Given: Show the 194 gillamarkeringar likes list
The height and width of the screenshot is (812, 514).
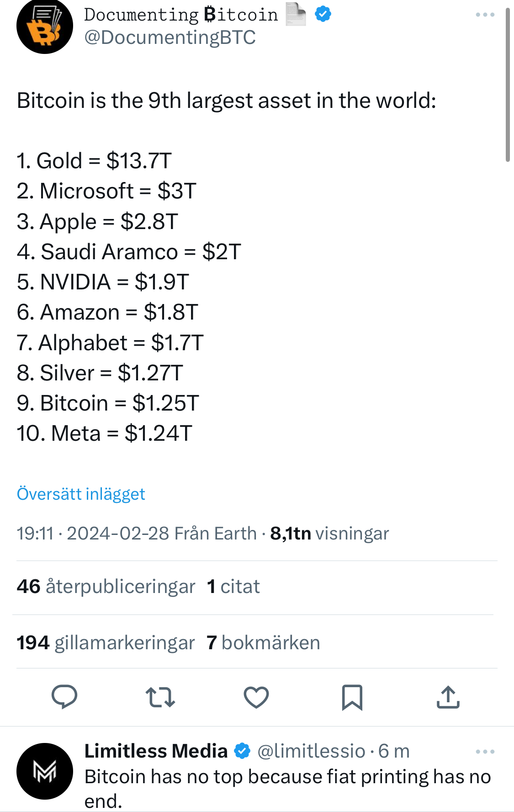Looking at the screenshot, I should click(x=106, y=642).
